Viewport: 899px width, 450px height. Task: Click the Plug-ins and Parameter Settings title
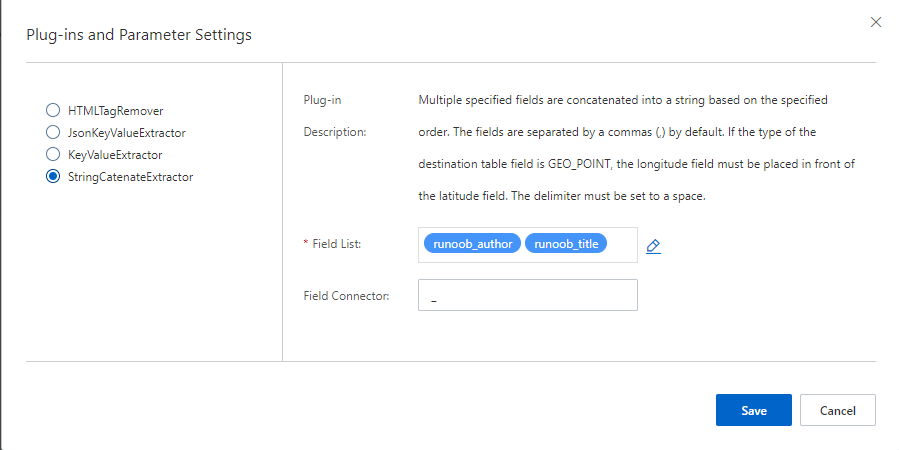[x=138, y=35]
